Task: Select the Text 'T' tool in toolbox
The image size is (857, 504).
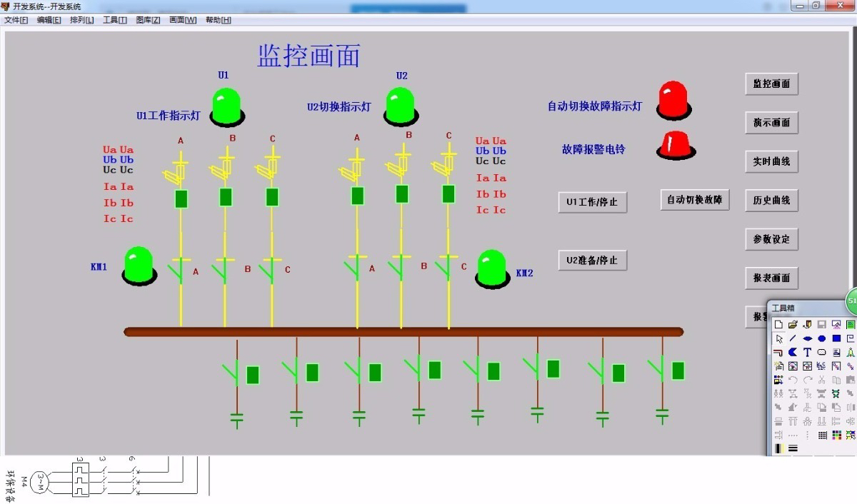Action: coord(808,352)
